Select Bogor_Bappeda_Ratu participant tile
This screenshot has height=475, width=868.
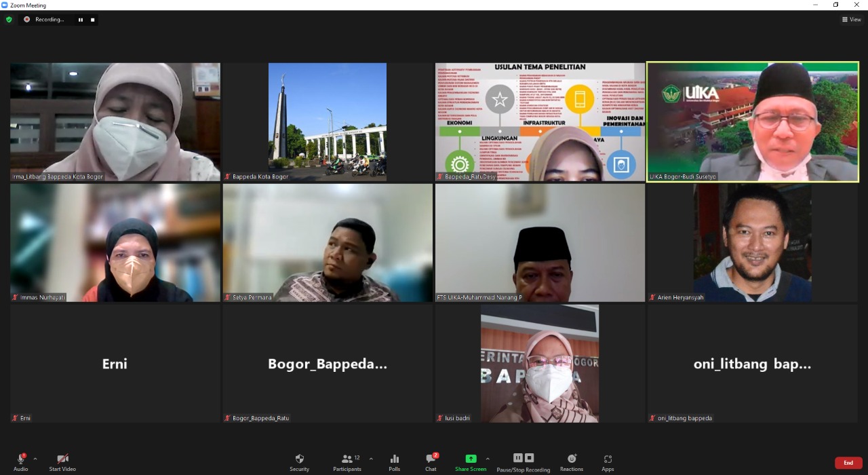tap(328, 364)
